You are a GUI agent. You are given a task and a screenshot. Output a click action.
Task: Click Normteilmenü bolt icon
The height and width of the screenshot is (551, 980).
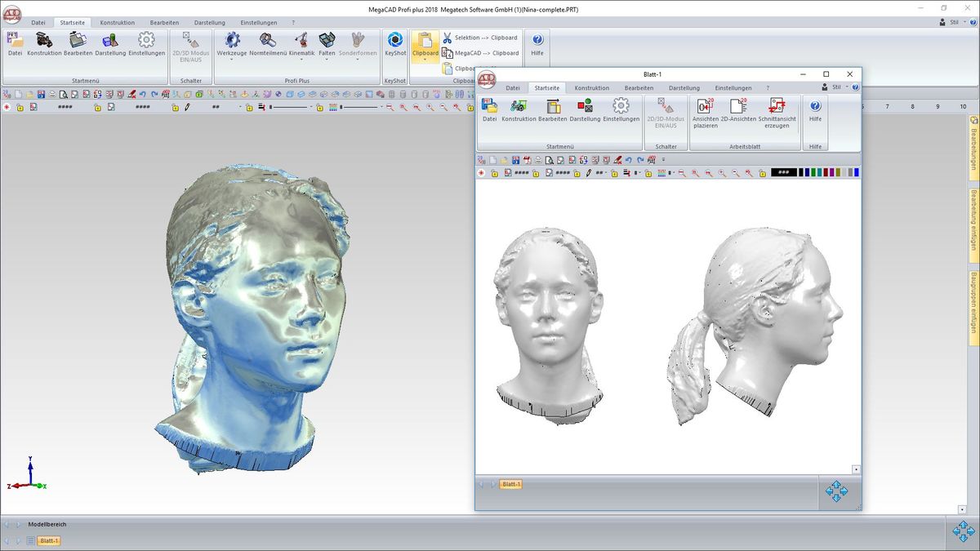[x=268, y=40]
